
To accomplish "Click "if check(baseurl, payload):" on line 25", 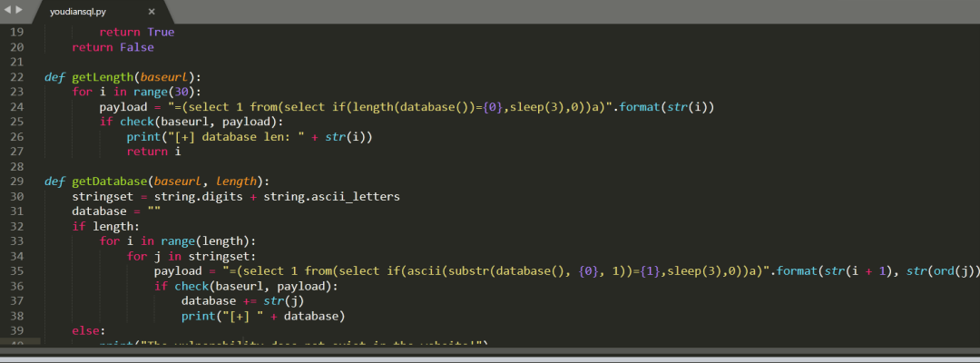I will coord(191,122).
